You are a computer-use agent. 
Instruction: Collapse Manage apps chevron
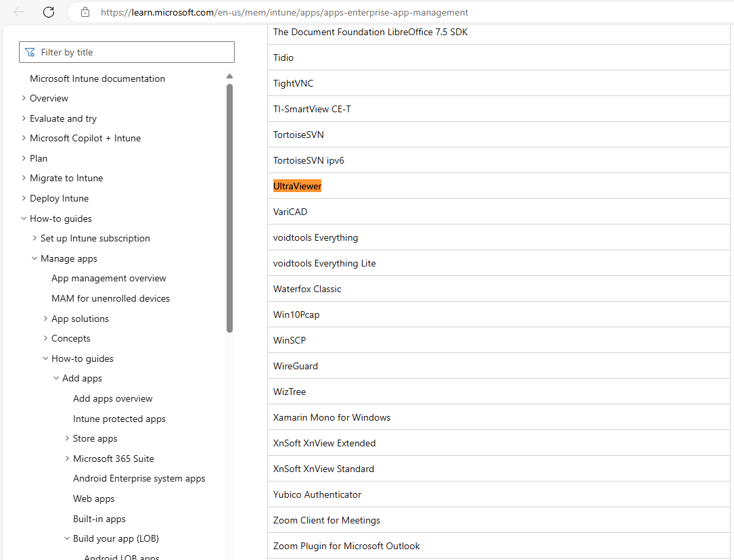click(x=35, y=258)
